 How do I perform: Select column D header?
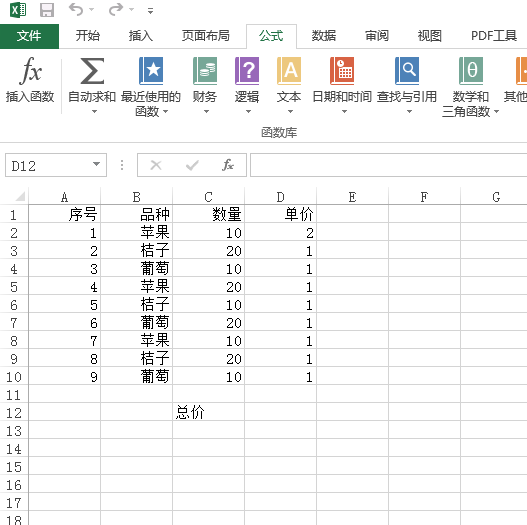pyautogui.click(x=280, y=197)
